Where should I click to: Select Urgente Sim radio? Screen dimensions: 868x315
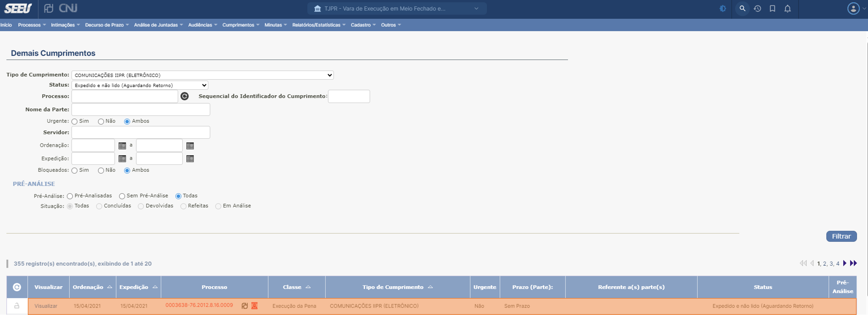click(74, 122)
